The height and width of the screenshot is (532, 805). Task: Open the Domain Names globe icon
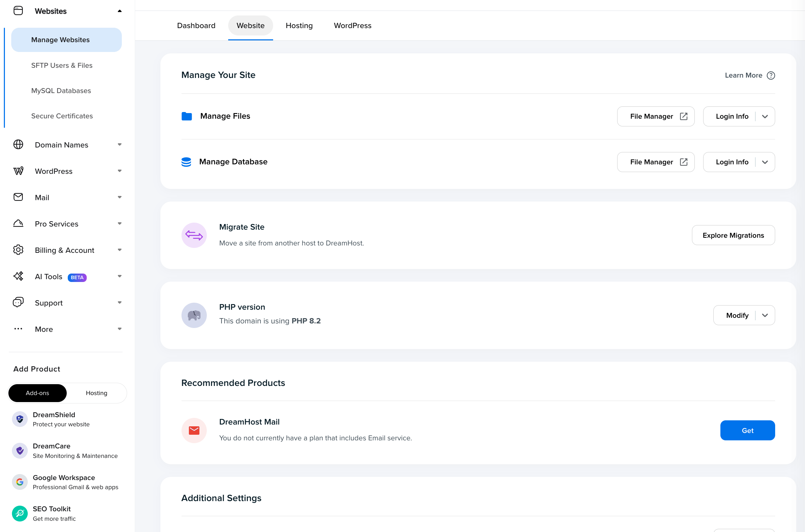[x=18, y=144]
